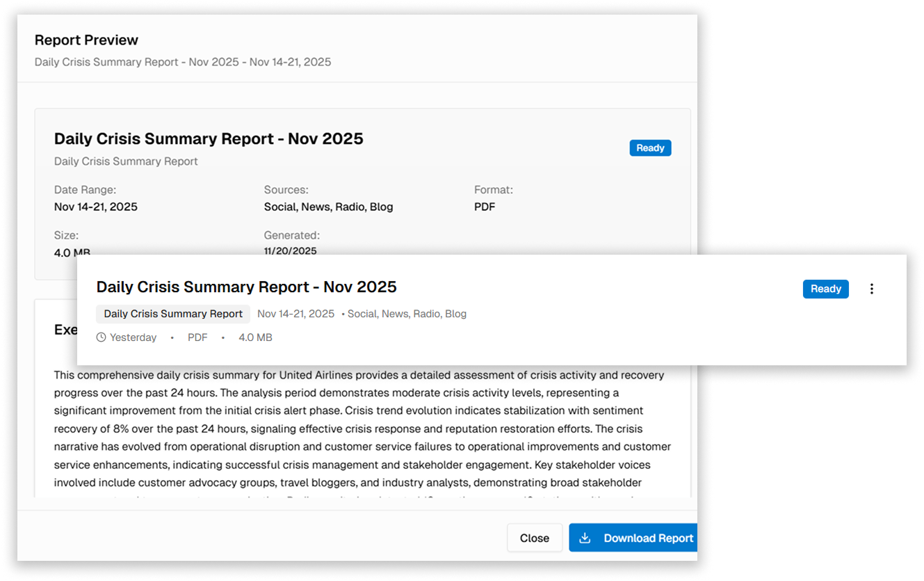This screenshot has height=581, width=924.
Task: Click the clock icon beside Yesterday
Action: 100,337
